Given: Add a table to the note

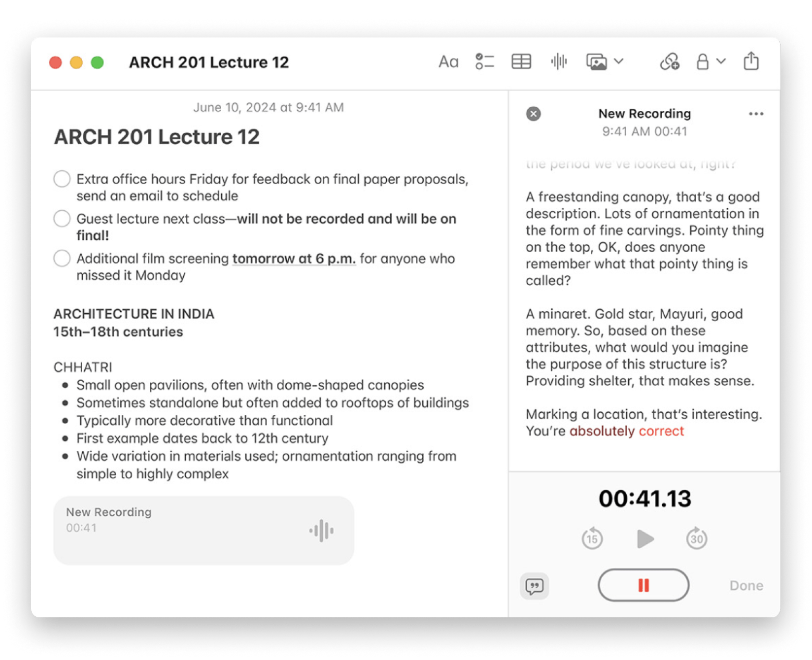Looking at the screenshot, I should [x=521, y=61].
